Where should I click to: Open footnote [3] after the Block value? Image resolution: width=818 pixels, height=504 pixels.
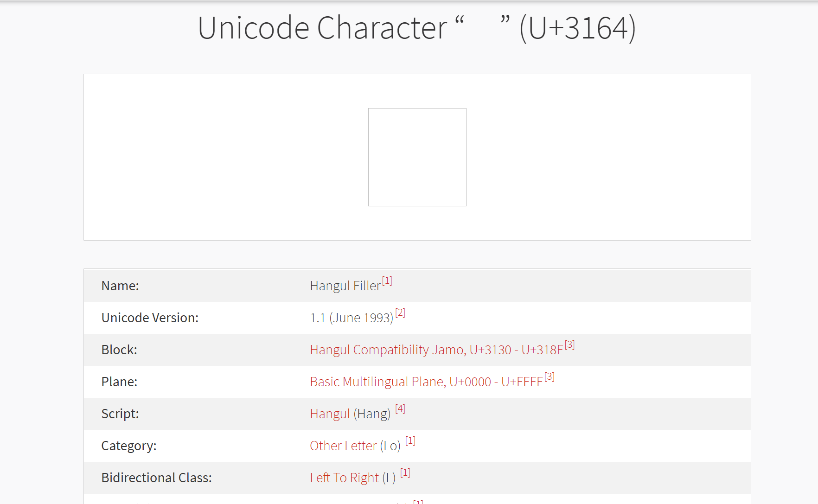click(x=570, y=345)
